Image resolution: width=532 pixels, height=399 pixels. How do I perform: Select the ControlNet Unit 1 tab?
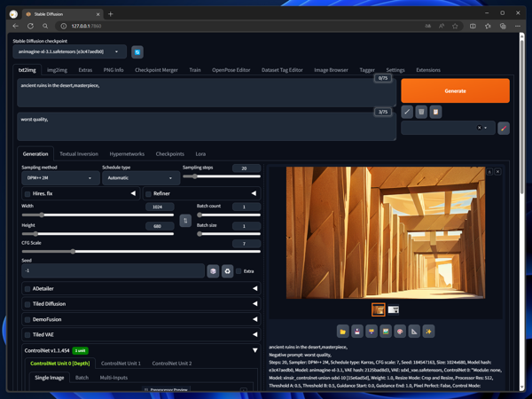(x=121, y=364)
